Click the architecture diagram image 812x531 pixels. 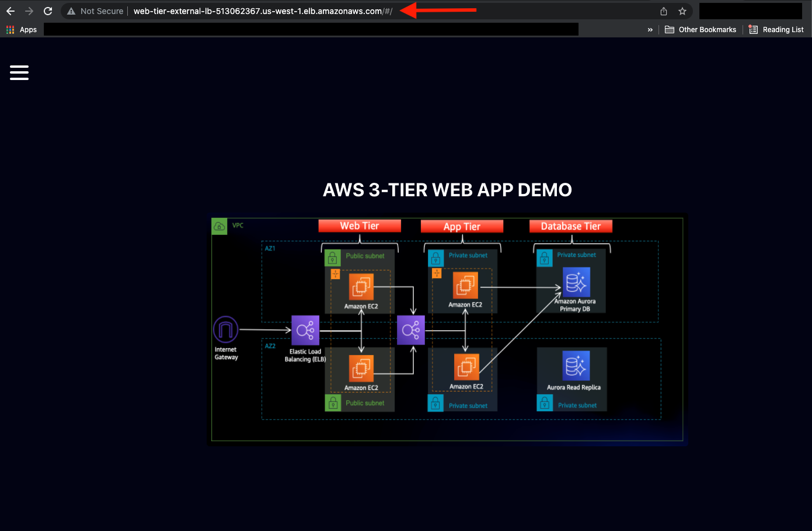(x=448, y=329)
